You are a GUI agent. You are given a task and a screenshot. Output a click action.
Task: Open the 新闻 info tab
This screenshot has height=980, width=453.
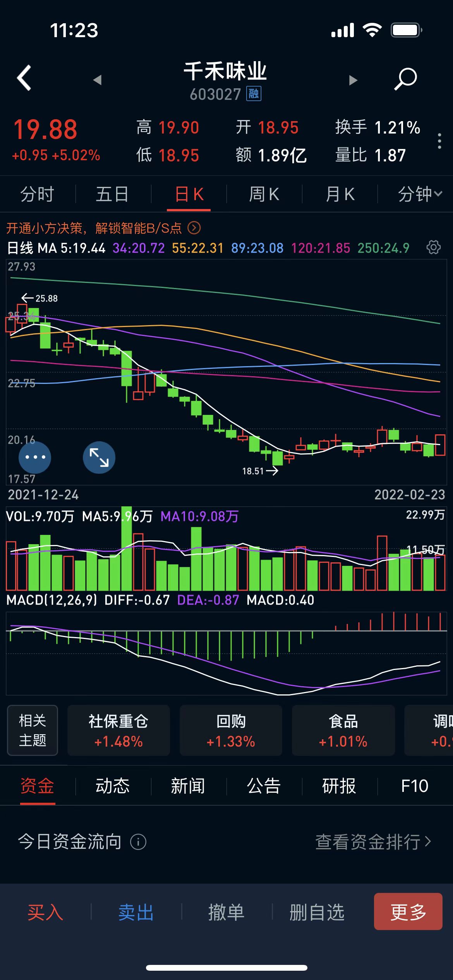[188, 786]
